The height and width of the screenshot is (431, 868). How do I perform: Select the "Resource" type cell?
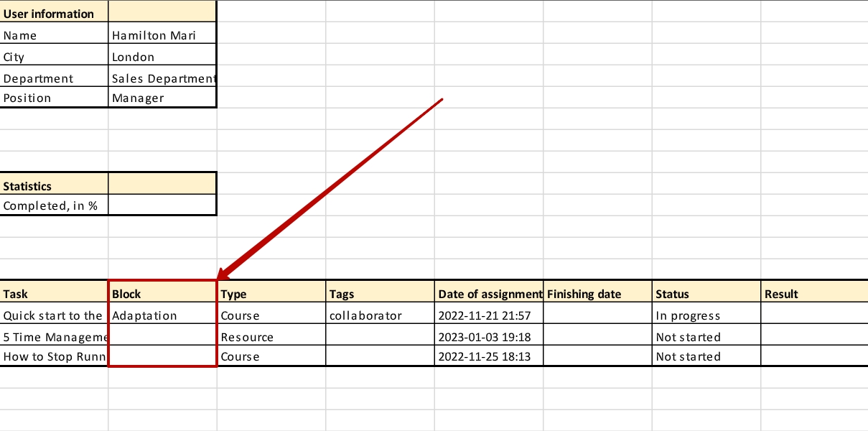point(271,335)
